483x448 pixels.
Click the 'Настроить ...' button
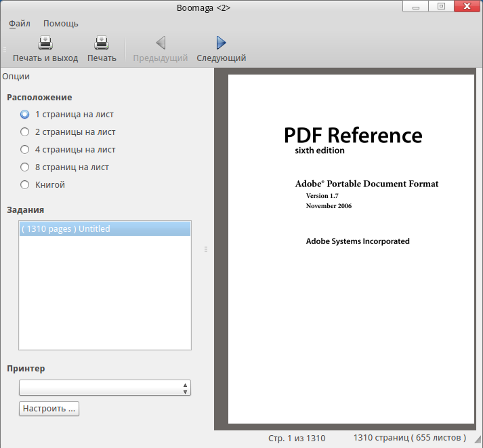coord(49,409)
